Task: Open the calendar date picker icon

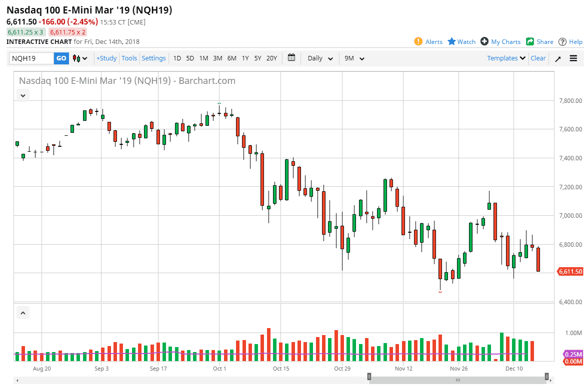Action: coord(291,58)
